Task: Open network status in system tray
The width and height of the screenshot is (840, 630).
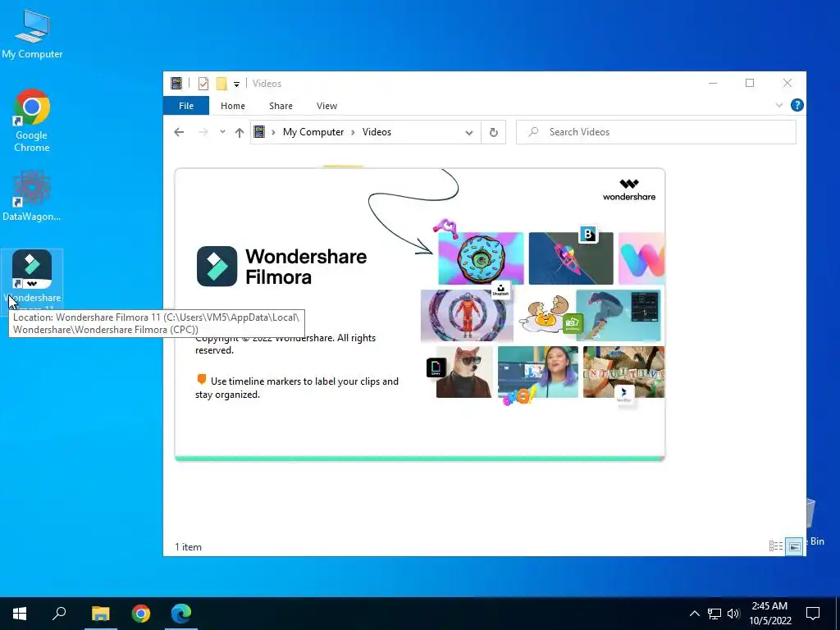Action: [x=714, y=614]
